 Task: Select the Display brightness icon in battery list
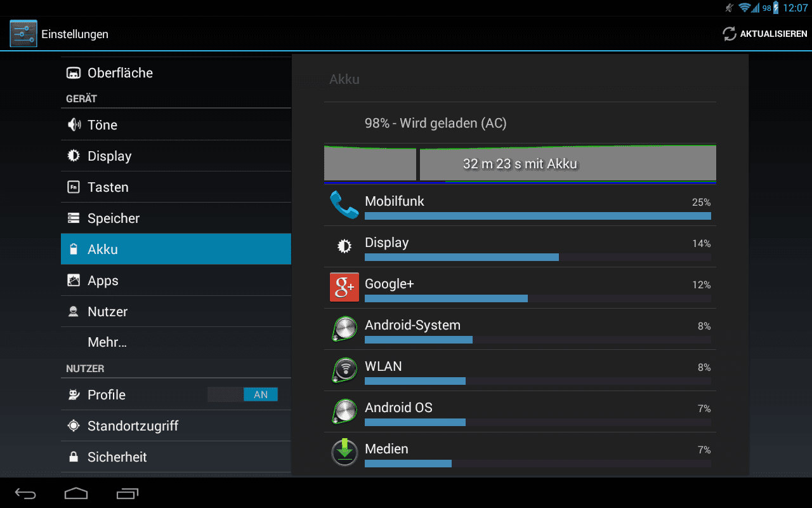point(344,246)
